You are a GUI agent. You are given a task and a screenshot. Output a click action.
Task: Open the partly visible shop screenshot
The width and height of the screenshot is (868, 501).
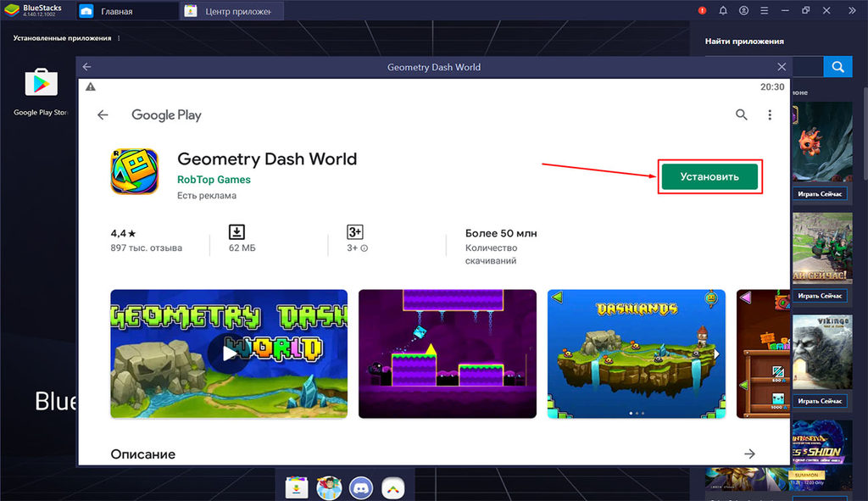pyautogui.click(x=763, y=353)
